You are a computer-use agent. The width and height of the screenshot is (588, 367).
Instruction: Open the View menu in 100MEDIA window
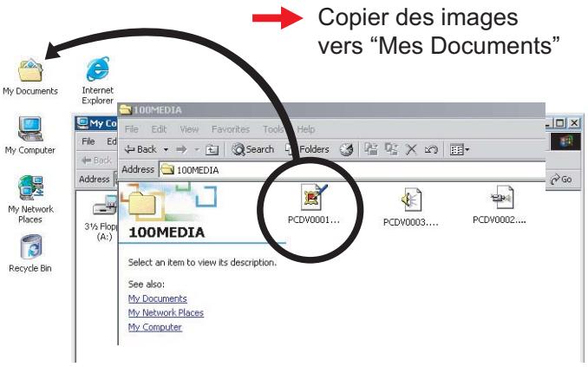tap(189, 129)
